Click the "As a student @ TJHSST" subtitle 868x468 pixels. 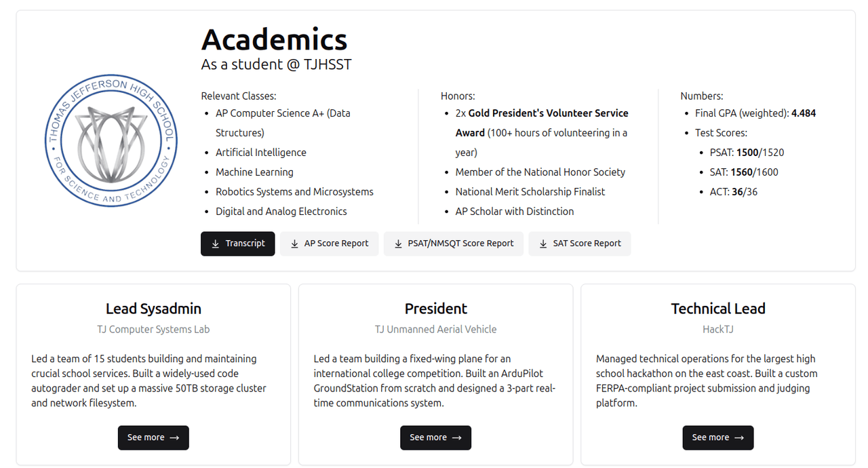click(x=276, y=64)
